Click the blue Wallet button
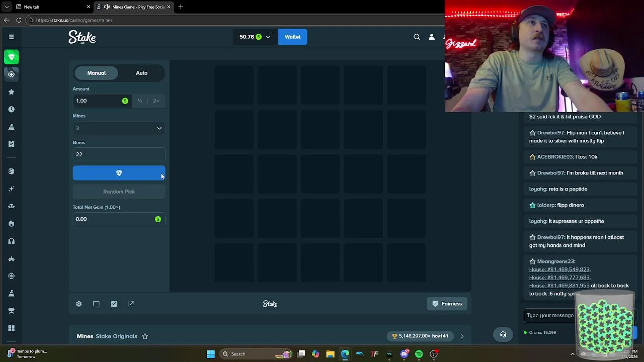This screenshot has width=644, height=362. point(292,37)
